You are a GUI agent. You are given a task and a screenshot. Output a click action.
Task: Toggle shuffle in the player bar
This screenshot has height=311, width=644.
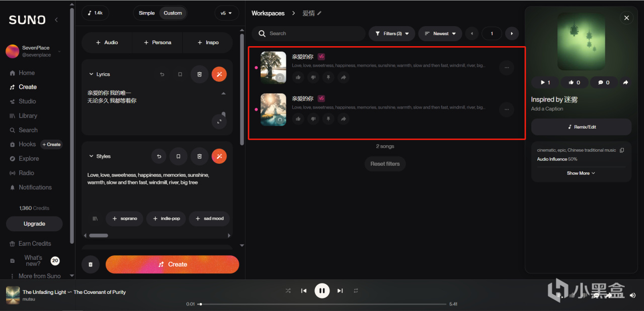288,290
